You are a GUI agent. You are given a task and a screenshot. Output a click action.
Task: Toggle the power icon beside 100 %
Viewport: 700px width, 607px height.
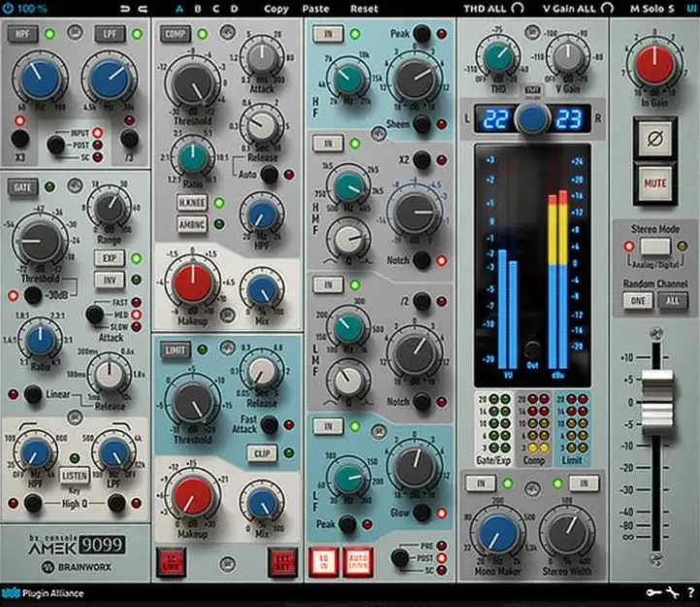pos(8,8)
